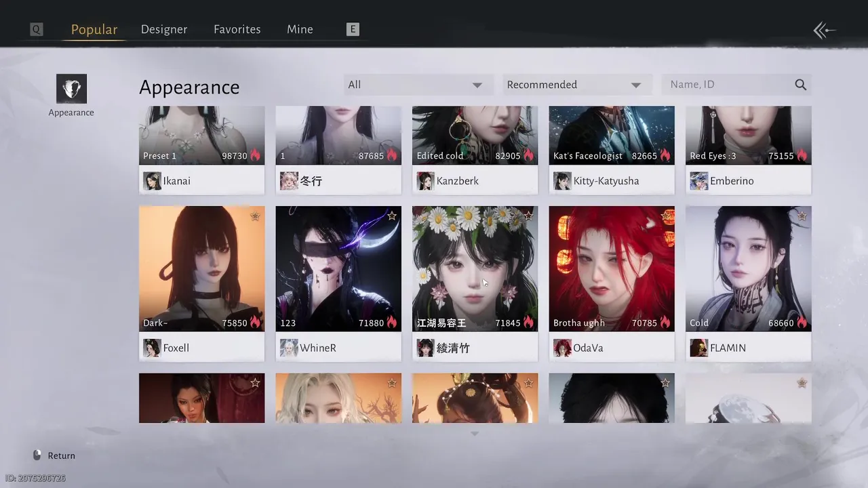Viewport: 868px width, 488px height.
Task: Open OdaVa's author profile name
Action: coord(588,348)
